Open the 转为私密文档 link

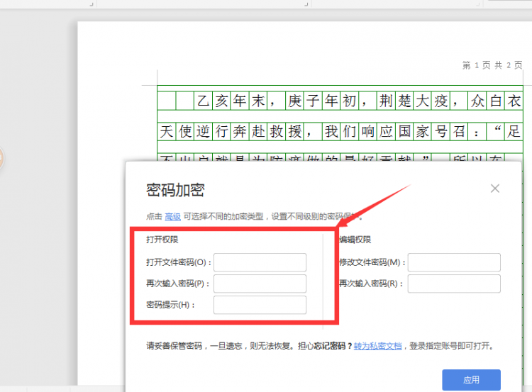[377, 346]
